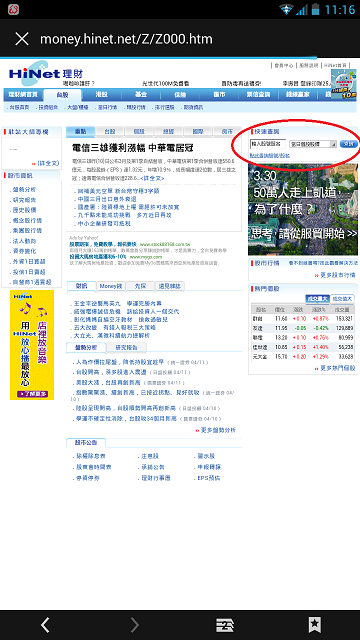Select 成交量大 tab in 熱門個股
The image size is (360, 640).
tap(317, 299)
